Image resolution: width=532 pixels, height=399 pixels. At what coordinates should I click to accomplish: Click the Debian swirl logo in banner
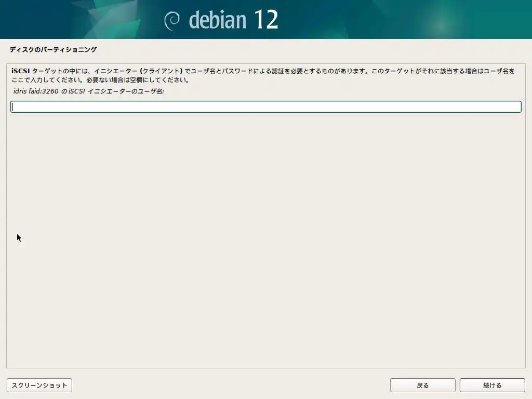pos(172,21)
